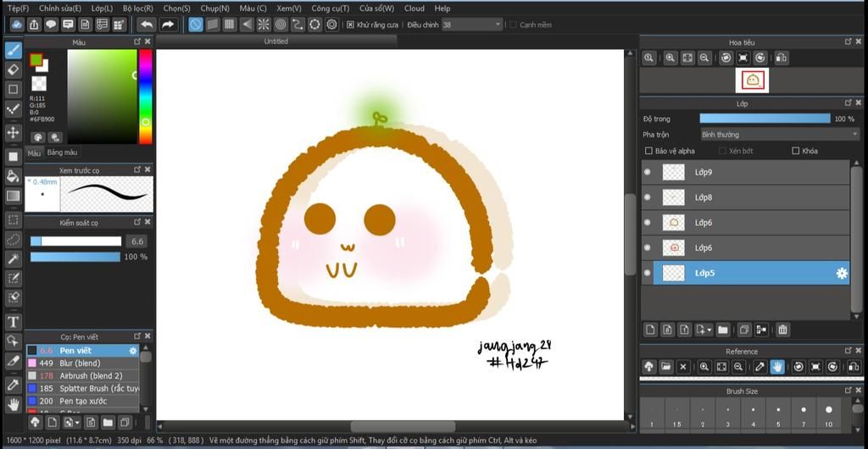Open the Công cụ(T) menu
The width and height of the screenshot is (868, 449).
[x=330, y=8]
